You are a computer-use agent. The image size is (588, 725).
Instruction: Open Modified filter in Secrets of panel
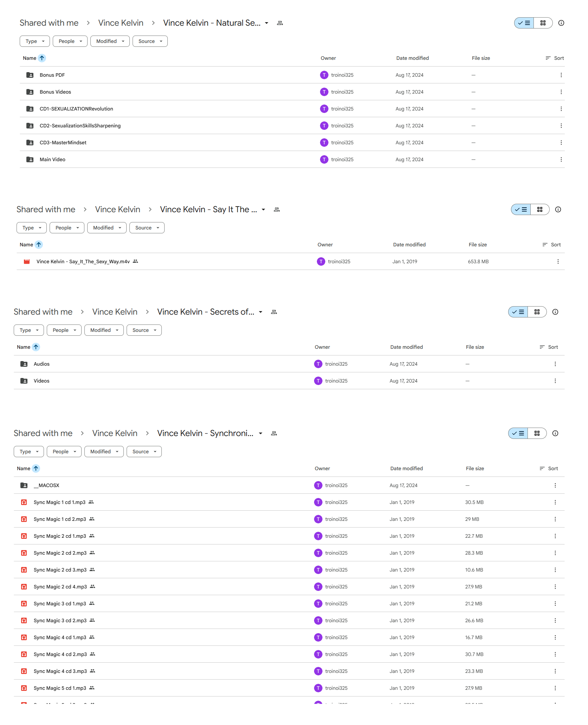tap(104, 330)
